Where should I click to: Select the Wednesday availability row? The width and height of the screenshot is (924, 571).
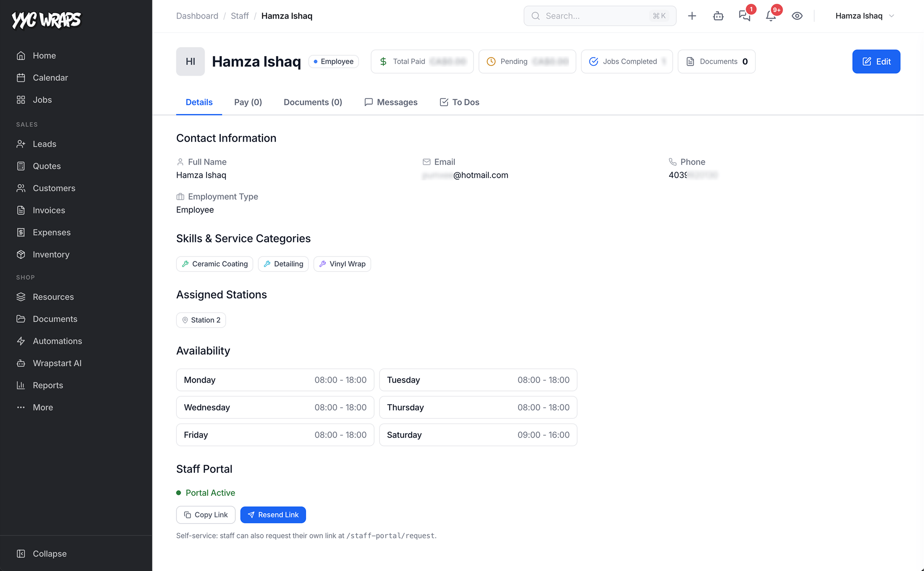[275, 407]
